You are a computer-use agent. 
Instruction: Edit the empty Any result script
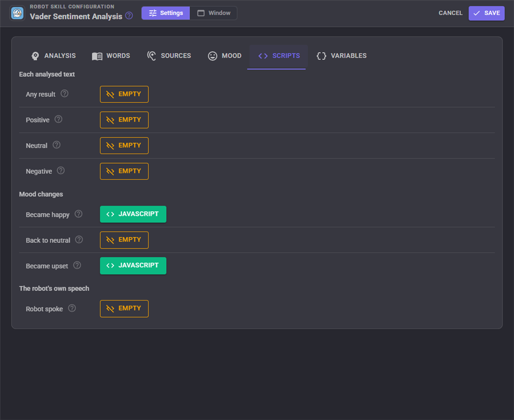[x=124, y=94]
